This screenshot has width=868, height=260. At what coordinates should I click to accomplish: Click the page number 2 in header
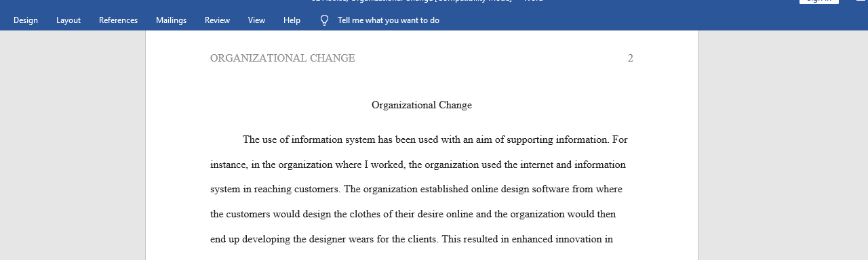pos(630,58)
